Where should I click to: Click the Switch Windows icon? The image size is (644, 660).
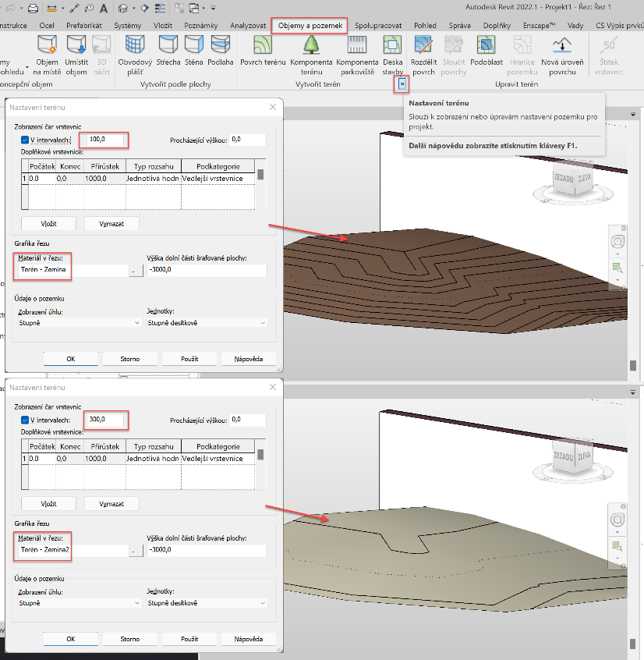pyautogui.click(x=194, y=8)
